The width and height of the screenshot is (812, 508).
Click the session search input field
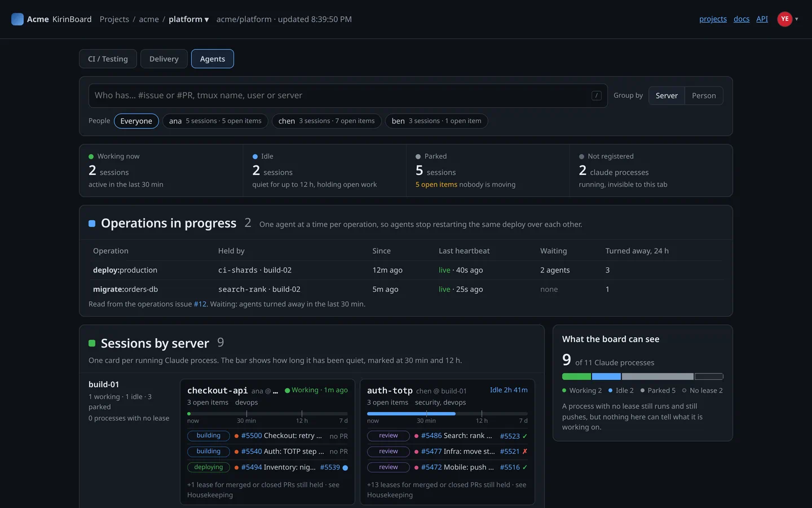(348, 95)
